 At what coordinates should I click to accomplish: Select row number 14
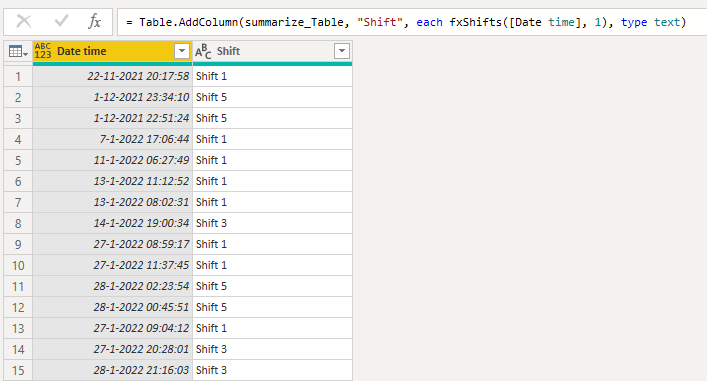[18, 349]
